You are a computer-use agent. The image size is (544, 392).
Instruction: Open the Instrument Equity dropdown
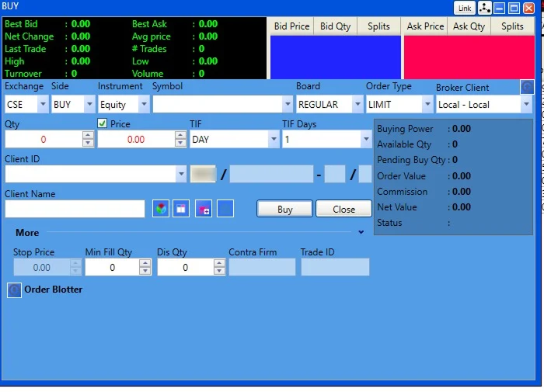144,104
